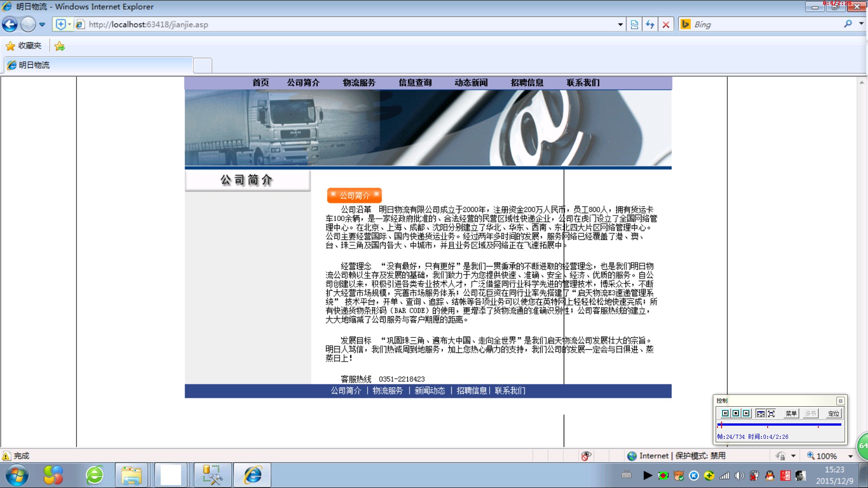This screenshot has height=488, width=868.
Task: Open 招聘信息 in the top navigation
Action: [527, 83]
